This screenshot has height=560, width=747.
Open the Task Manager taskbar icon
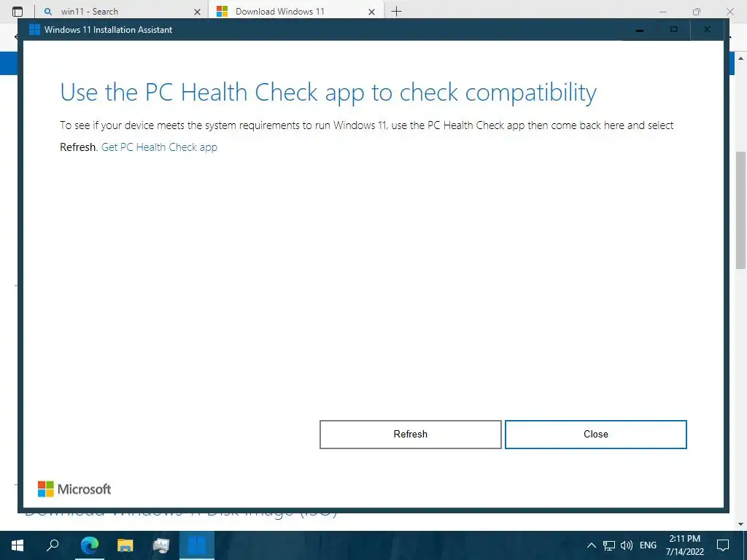(x=161, y=545)
